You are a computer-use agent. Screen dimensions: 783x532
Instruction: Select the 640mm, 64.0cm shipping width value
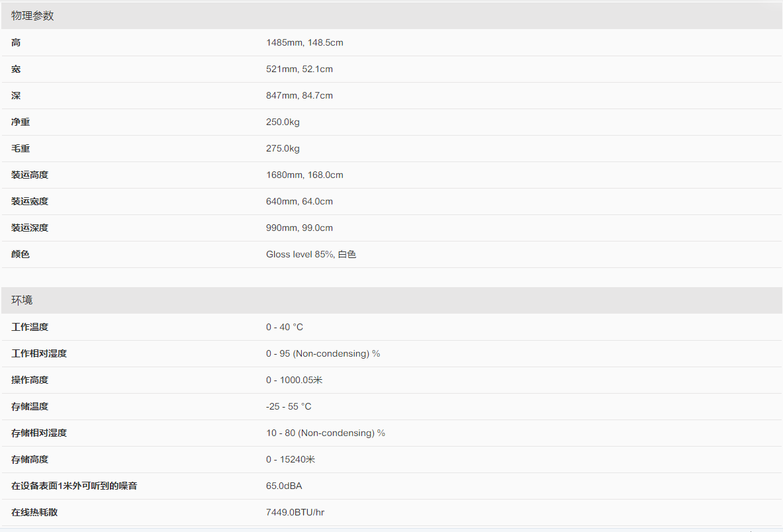pos(299,202)
